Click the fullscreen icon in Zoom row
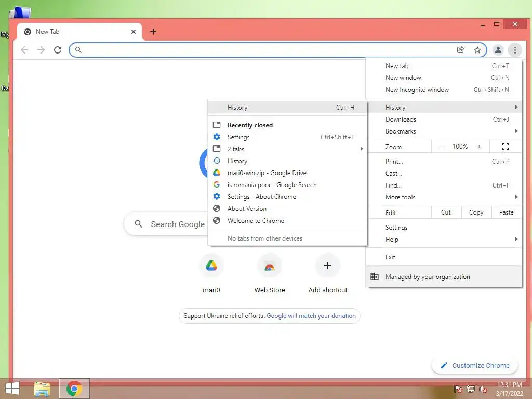Viewport: 532px width, 399px height. pos(505,147)
